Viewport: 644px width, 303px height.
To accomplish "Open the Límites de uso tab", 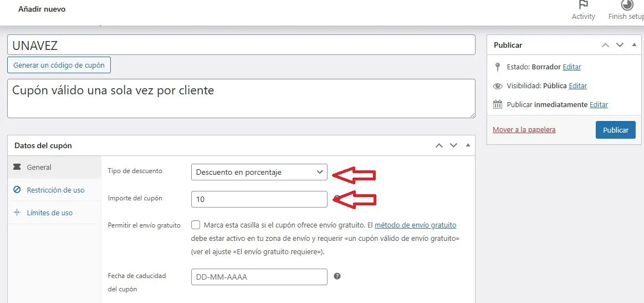I will pyautogui.click(x=49, y=213).
